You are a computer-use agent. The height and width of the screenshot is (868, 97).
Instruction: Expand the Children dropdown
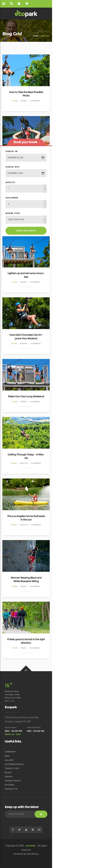(x=45, y=204)
